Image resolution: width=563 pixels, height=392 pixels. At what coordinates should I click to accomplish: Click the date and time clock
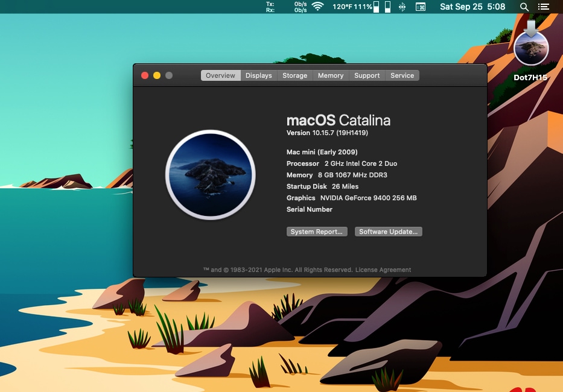pyautogui.click(x=472, y=7)
